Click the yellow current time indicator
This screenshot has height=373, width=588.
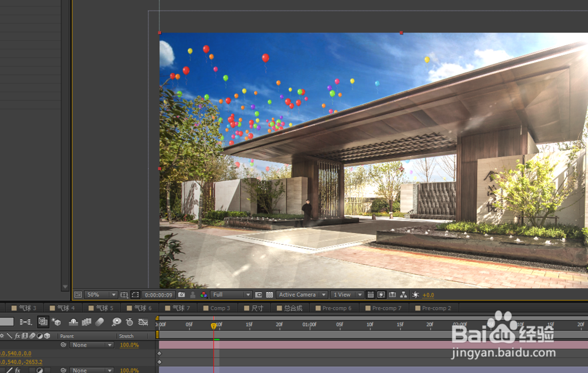pyautogui.click(x=214, y=326)
